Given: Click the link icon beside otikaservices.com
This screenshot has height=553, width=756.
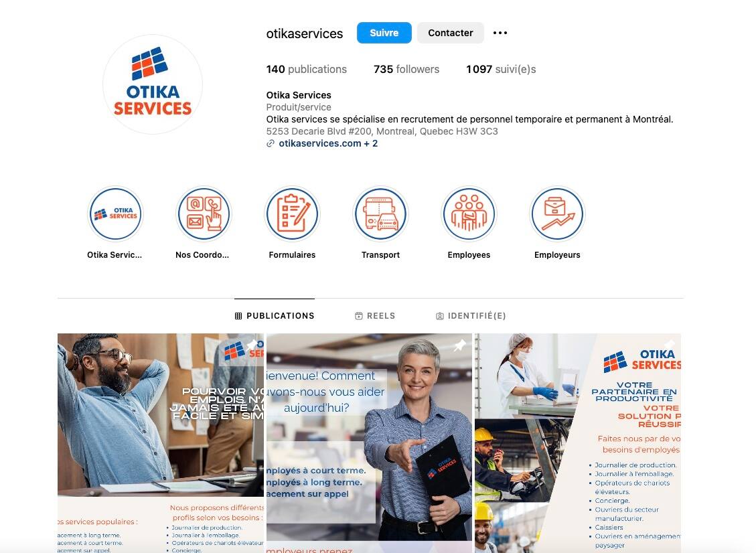Looking at the screenshot, I should 271,143.
